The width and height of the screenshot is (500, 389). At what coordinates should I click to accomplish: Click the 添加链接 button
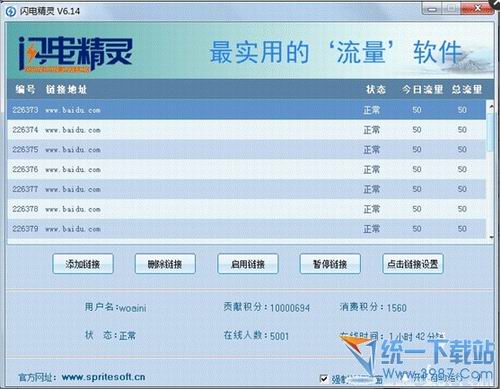(x=83, y=264)
